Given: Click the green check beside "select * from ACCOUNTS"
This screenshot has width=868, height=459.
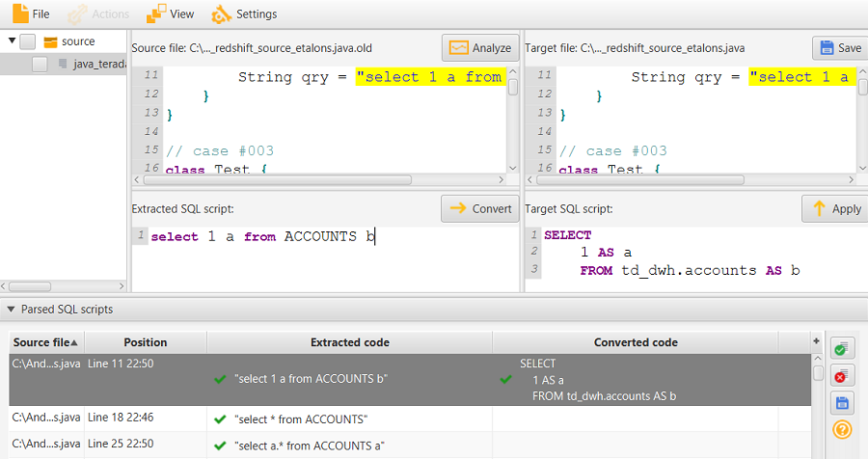Looking at the screenshot, I should click(220, 418).
